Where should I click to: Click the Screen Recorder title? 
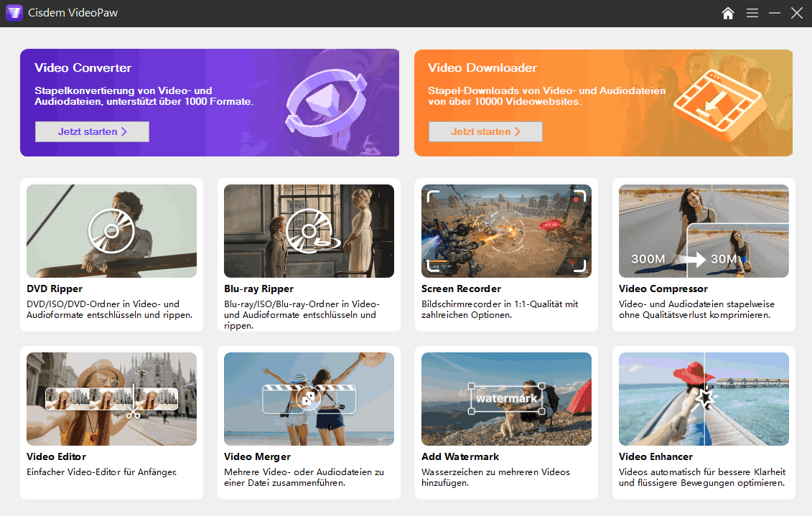[x=461, y=289]
